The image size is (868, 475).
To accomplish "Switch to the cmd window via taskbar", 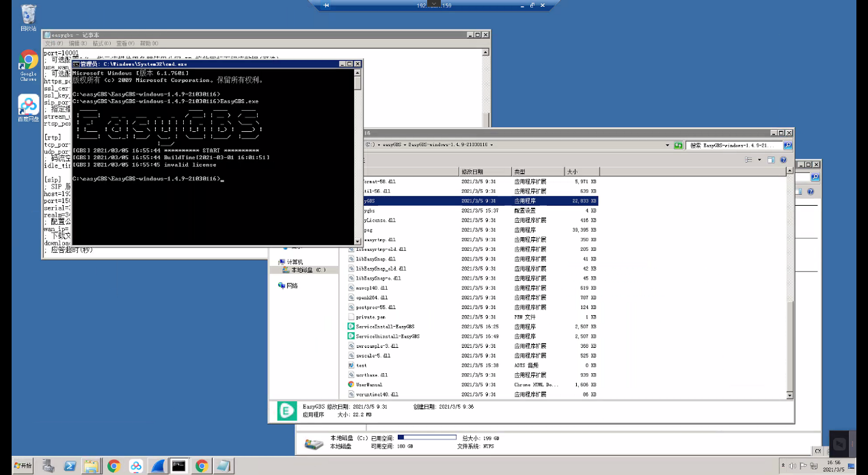I will click(x=179, y=466).
